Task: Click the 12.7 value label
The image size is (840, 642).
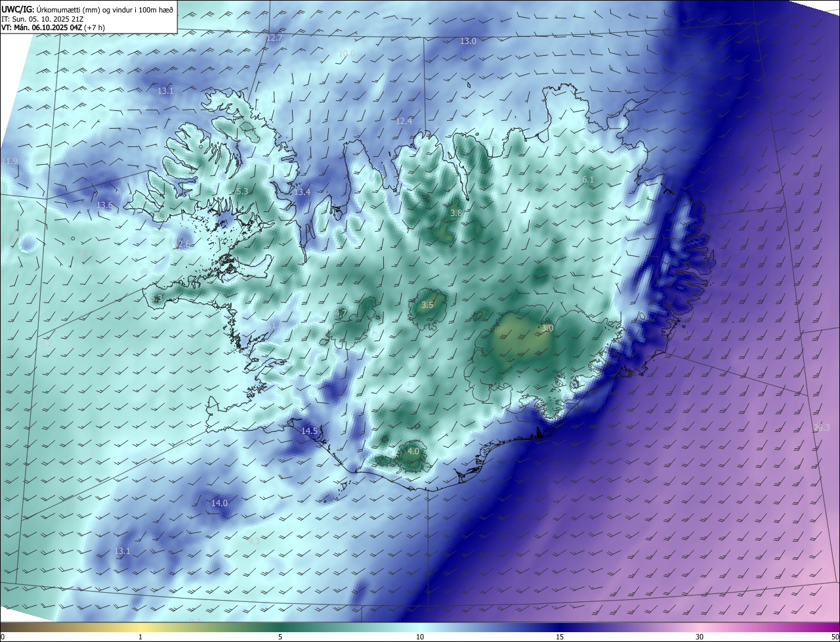Action: 274,38
